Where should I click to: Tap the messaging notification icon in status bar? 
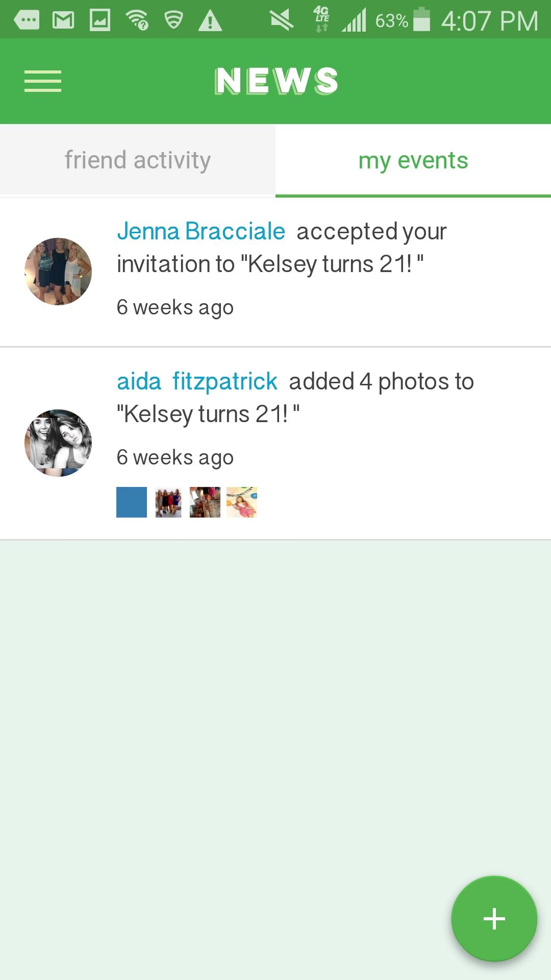coord(27,20)
